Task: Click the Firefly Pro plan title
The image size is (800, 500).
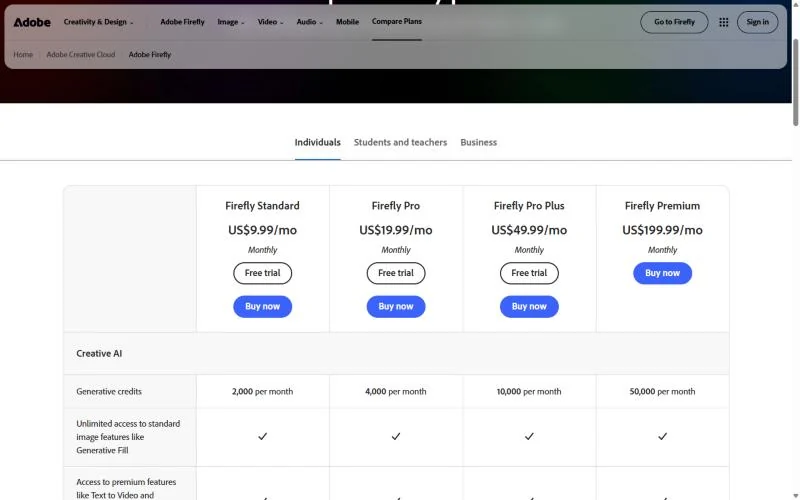Action: tap(395, 206)
